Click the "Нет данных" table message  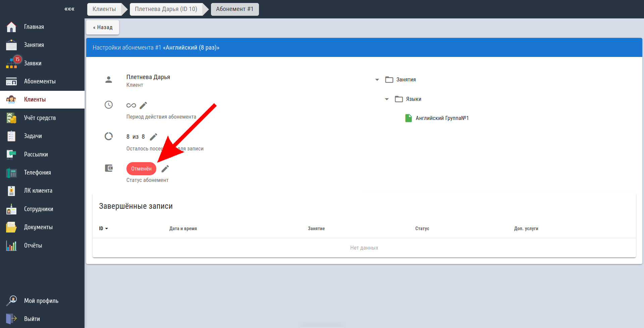pos(364,248)
